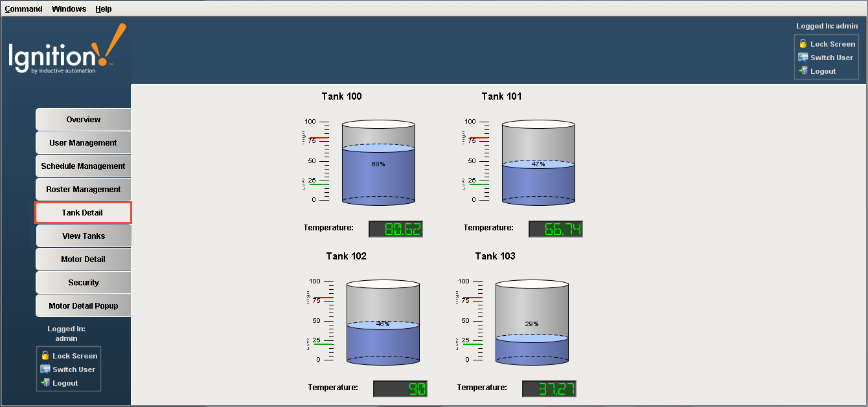The height and width of the screenshot is (407, 868).
Task: Open the Security screen
Action: coord(83,282)
